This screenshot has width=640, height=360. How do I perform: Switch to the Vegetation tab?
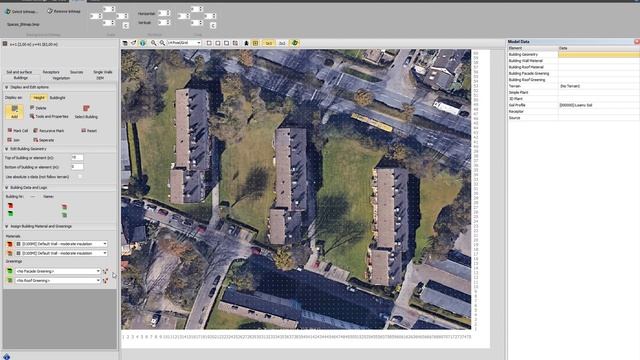pos(61,78)
